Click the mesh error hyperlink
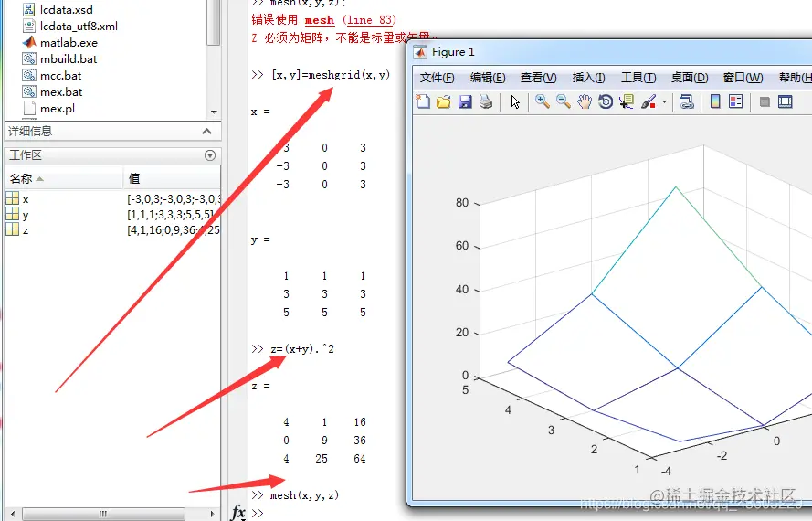812x521 pixels. coord(320,20)
